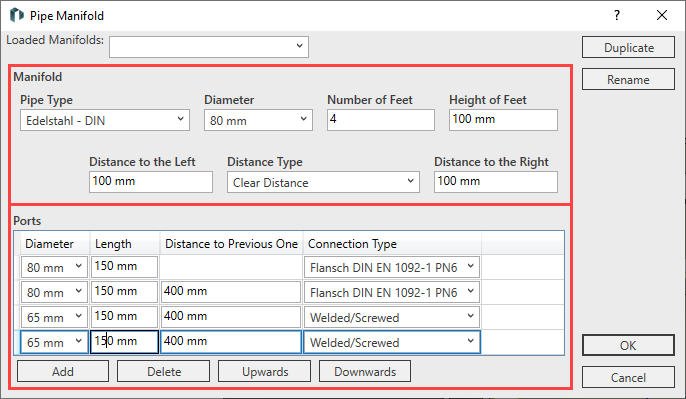Open first port row diameter dropdown
The height and width of the screenshot is (399, 686).
point(54,267)
